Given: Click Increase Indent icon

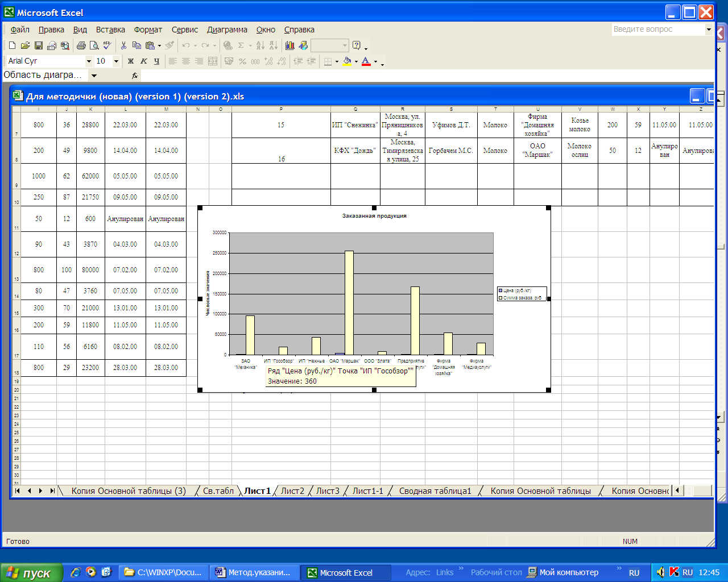Looking at the screenshot, I should [x=311, y=61].
